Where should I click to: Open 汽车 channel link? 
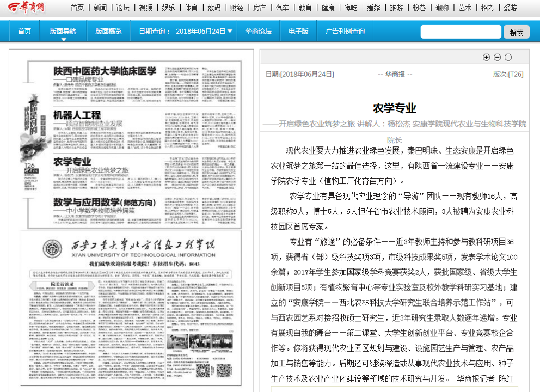point(283,8)
